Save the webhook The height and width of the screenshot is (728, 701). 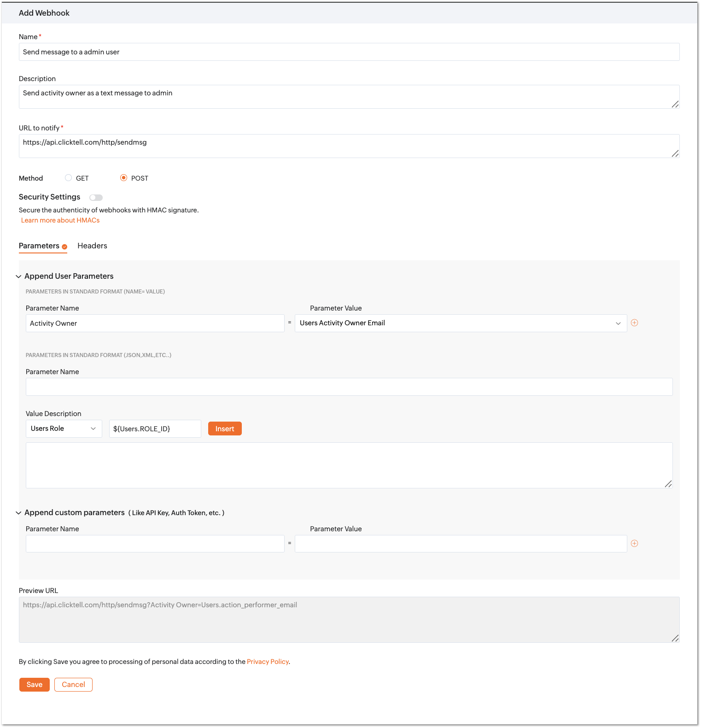pyautogui.click(x=35, y=685)
